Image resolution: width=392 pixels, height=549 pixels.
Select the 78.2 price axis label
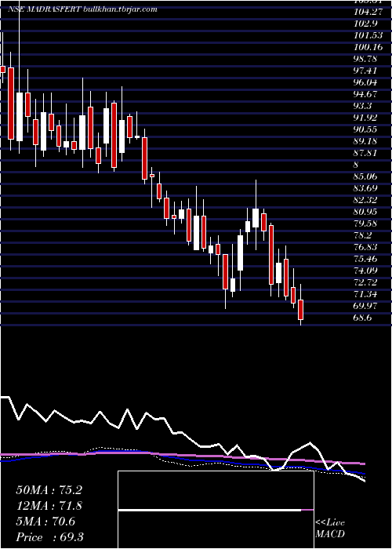pyautogui.click(x=364, y=235)
